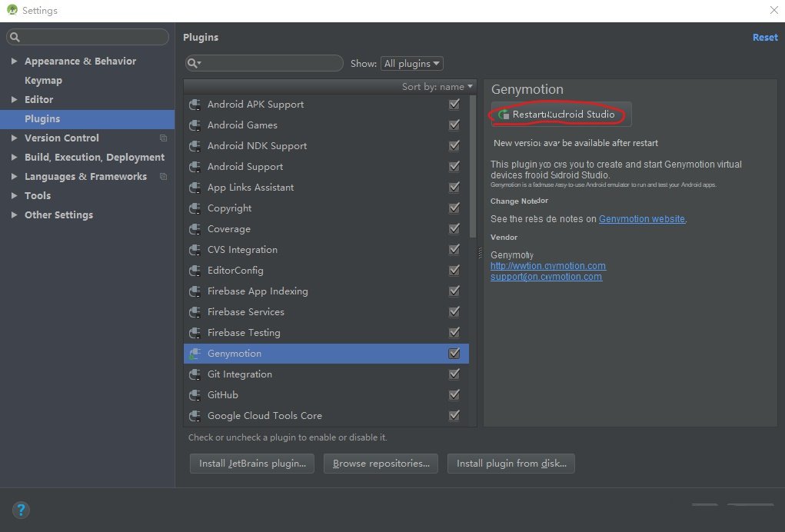Click Install plugin from disk button
Viewport: 785px width, 532px height.
(x=511, y=464)
